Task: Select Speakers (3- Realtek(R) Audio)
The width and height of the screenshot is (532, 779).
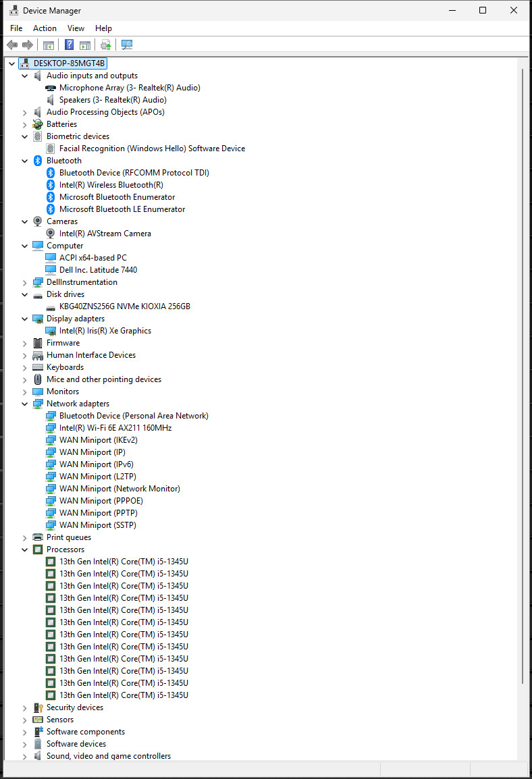Action: (x=113, y=100)
